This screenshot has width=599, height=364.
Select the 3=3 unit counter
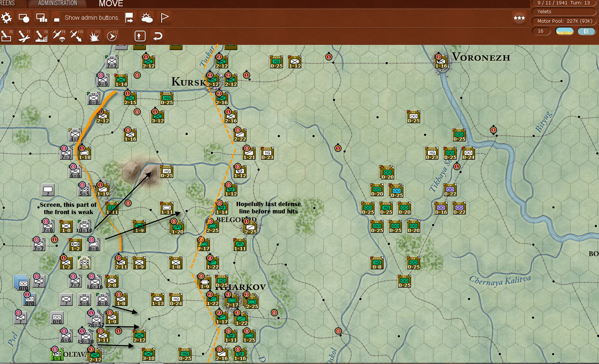pos(84,263)
